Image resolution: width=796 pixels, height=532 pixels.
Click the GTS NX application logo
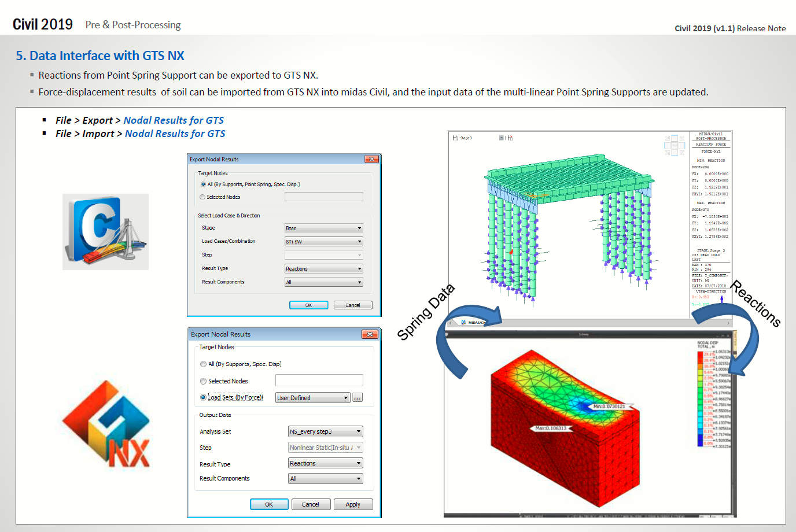point(106,423)
